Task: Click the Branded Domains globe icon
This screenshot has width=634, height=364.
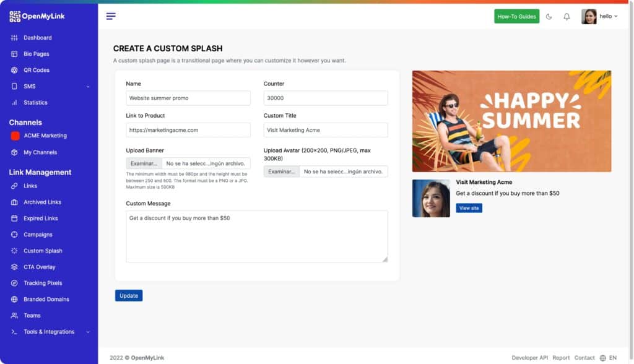Action: pos(15,299)
